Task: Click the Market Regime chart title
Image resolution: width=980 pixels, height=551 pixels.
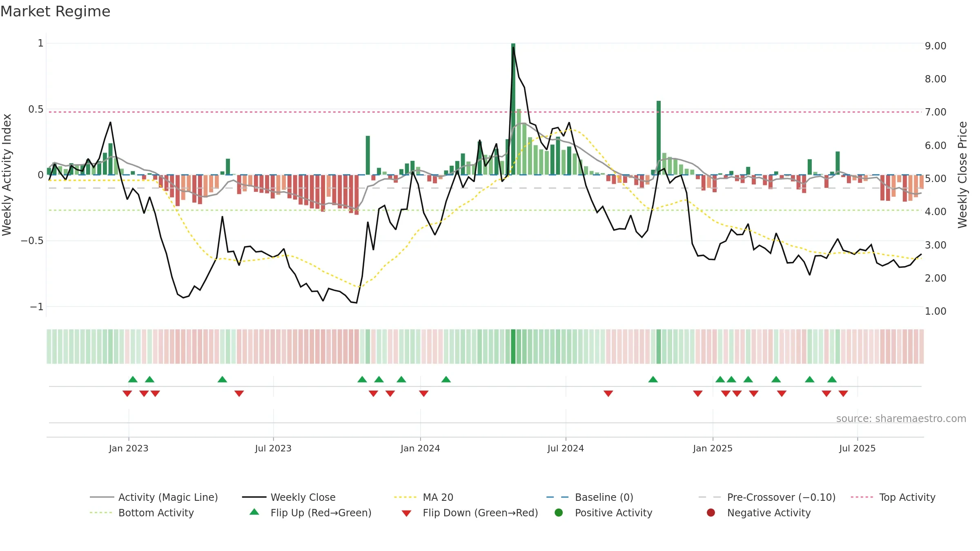Action: coord(55,11)
